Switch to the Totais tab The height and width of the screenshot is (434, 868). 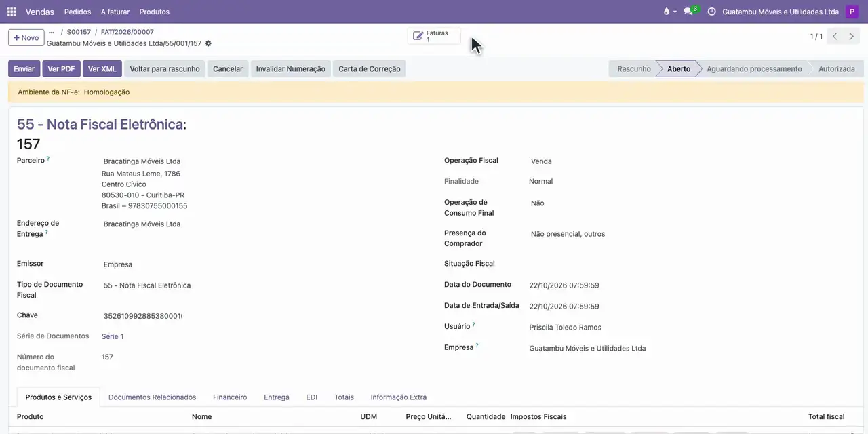point(344,397)
